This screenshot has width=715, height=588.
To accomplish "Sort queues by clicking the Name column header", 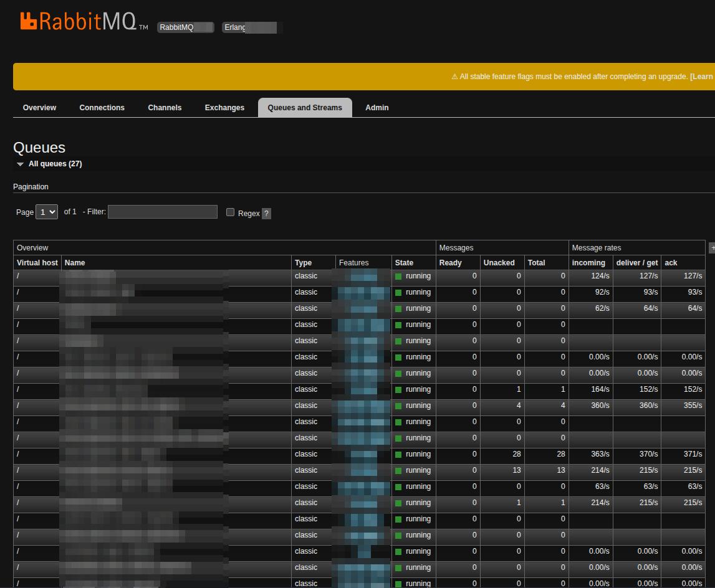I will tap(74, 262).
